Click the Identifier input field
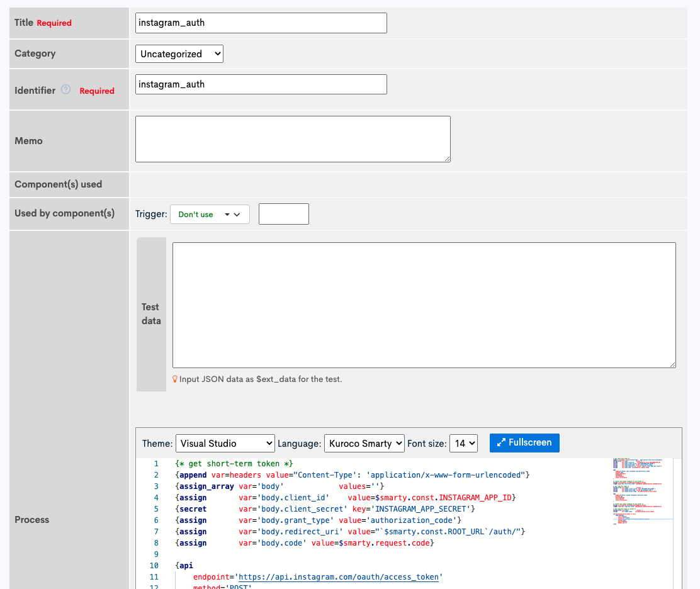Viewport: 700px width, 589px height. click(261, 84)
